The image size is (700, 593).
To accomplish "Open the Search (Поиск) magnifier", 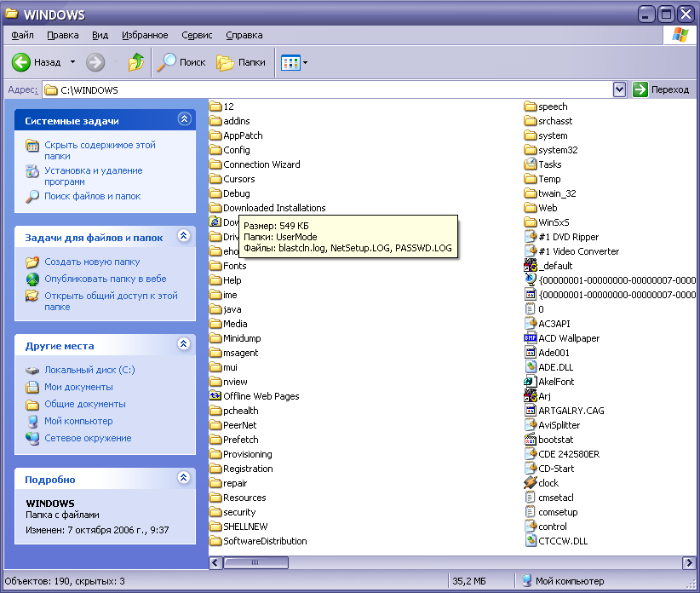I will 181,62.
